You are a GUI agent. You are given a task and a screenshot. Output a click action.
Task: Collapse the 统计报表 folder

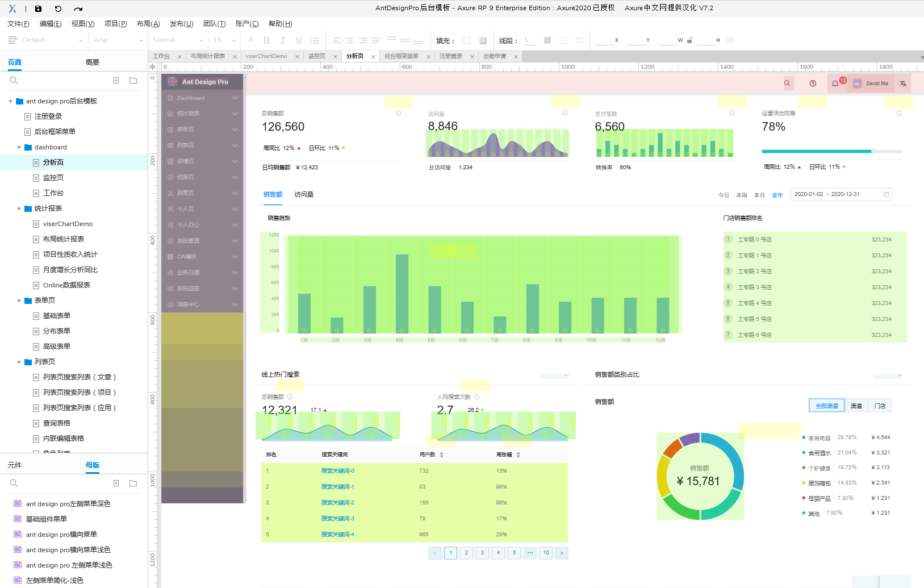(19, 208)
